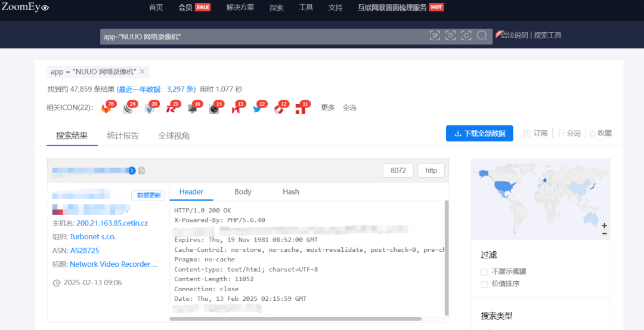Image resolution: width=644 pixels, height=330 pixels.
Task: Click the http service button
Action: tap(431, 171)
